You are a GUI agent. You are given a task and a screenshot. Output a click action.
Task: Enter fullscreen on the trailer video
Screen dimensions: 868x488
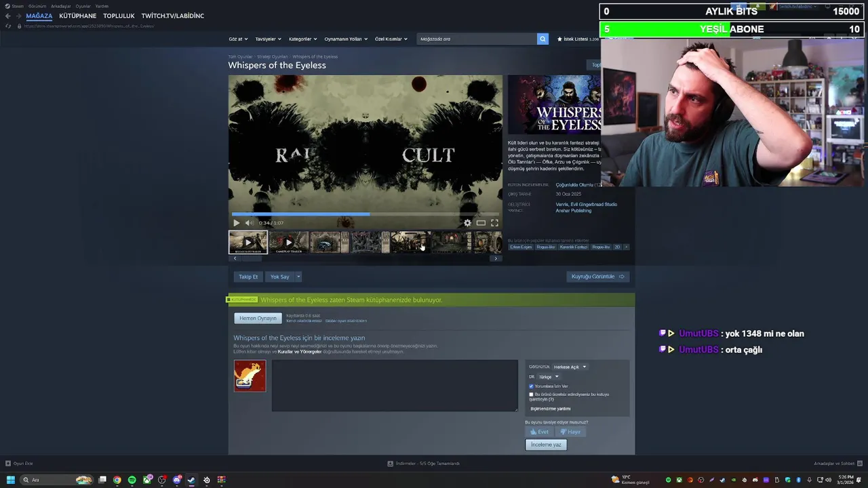coord(494,222)
